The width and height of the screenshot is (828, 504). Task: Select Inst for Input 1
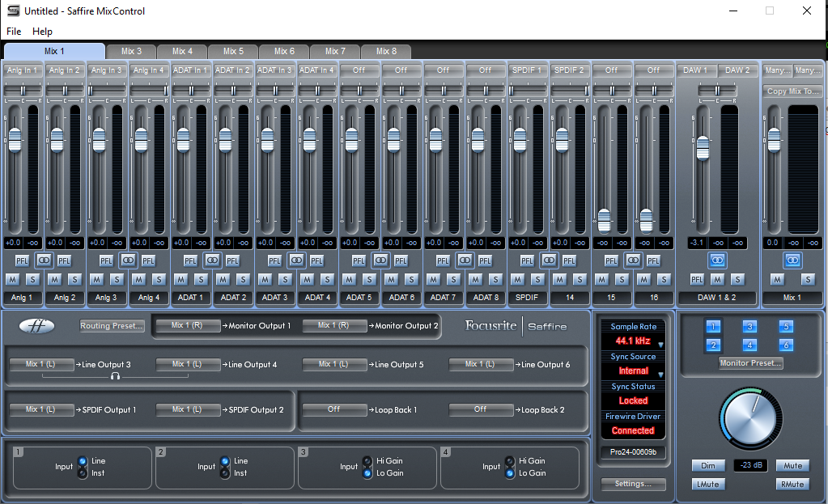click(x=83, y=472)
